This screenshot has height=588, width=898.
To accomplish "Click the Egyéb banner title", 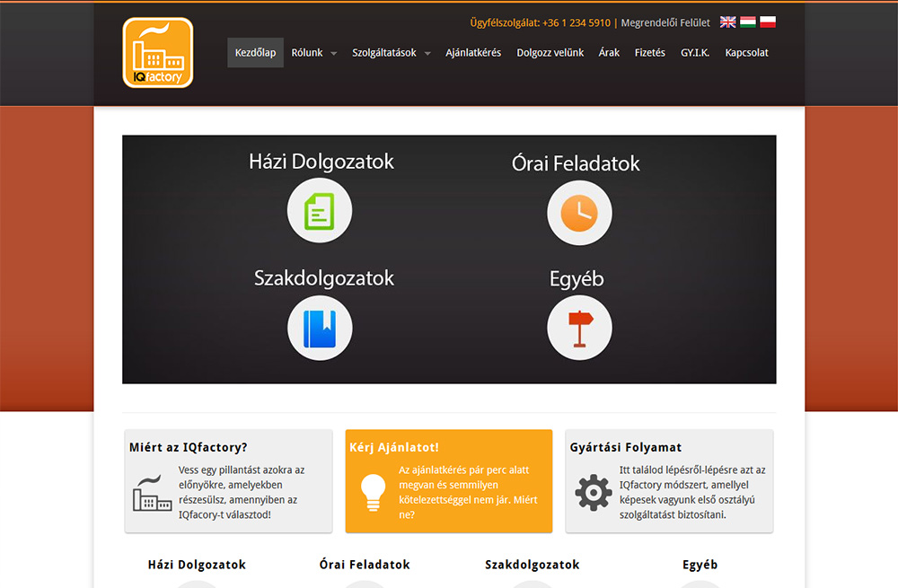I will [577, 279].
